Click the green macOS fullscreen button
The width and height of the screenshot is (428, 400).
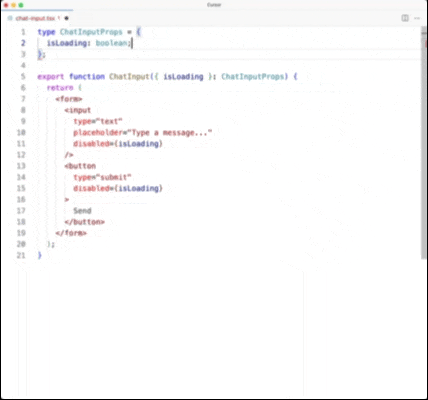pos(21,5)
